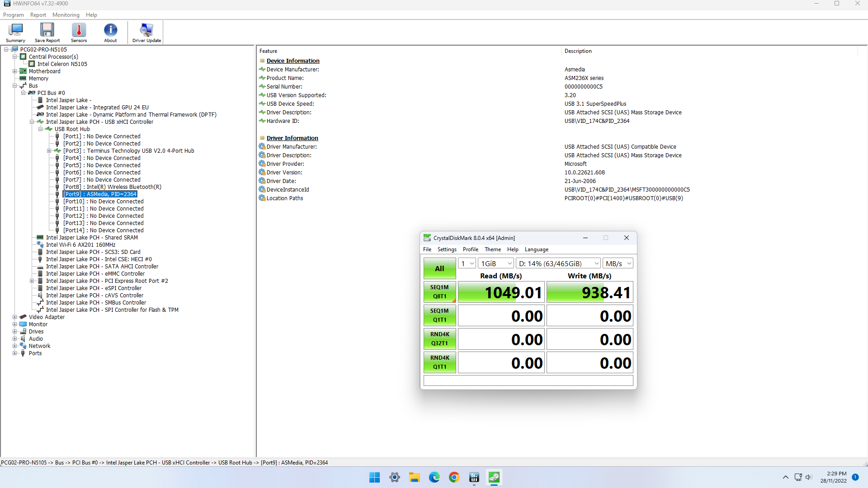The image size is (868, 488).
Task: Collapse the USB Root Hub node
Action: tap(41, 129)
